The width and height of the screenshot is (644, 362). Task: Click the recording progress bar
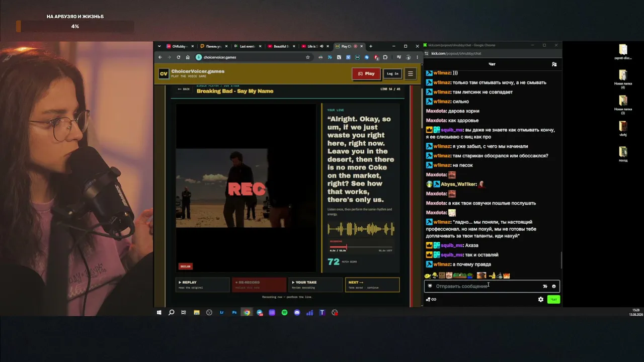[x=361, y=247]
